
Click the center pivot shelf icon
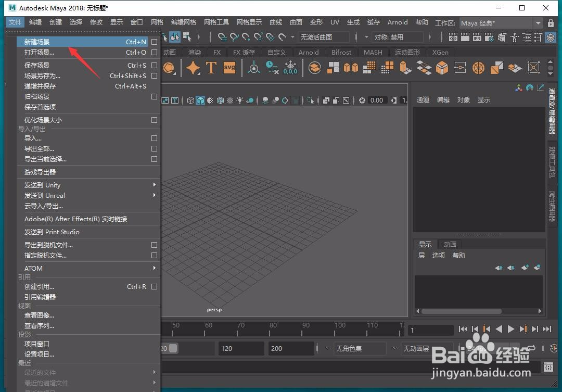click(x=254, y=68)
